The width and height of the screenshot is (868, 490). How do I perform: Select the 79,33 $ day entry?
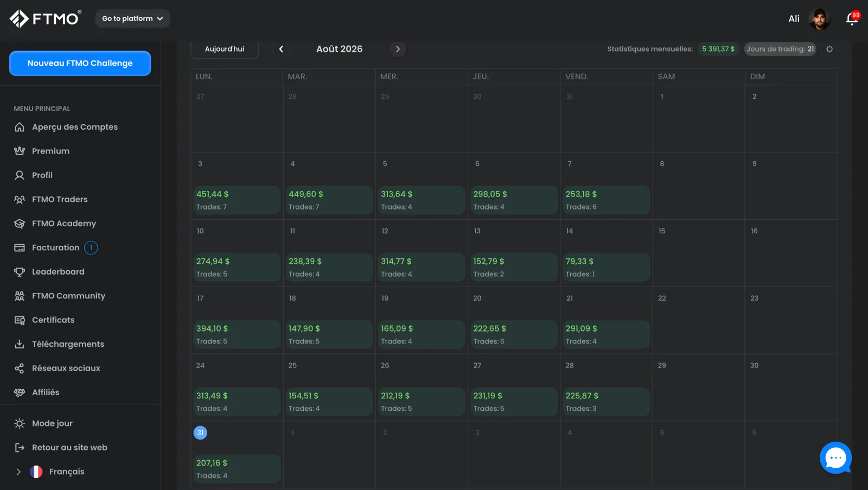[x=606, y=268]
